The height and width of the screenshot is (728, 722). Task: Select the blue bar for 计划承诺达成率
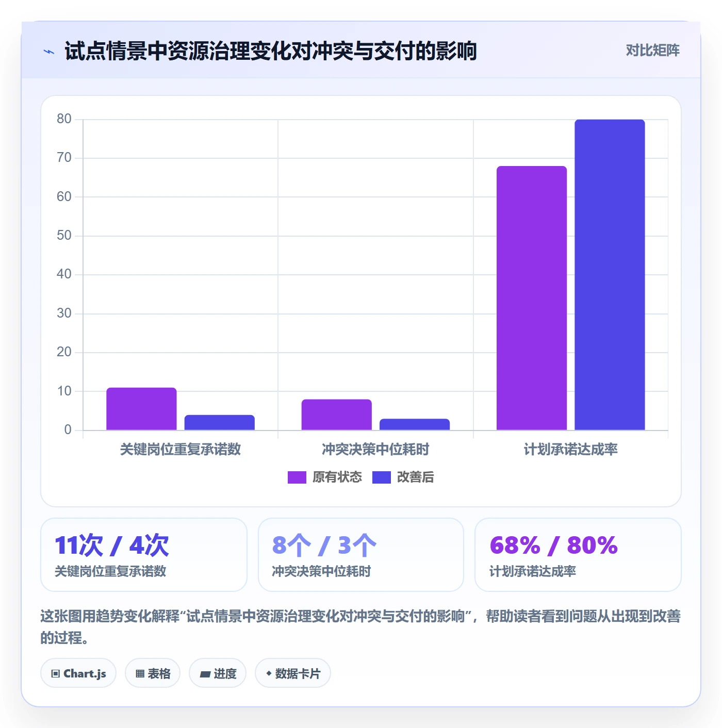pyautogui.click(x=610, y=275)
